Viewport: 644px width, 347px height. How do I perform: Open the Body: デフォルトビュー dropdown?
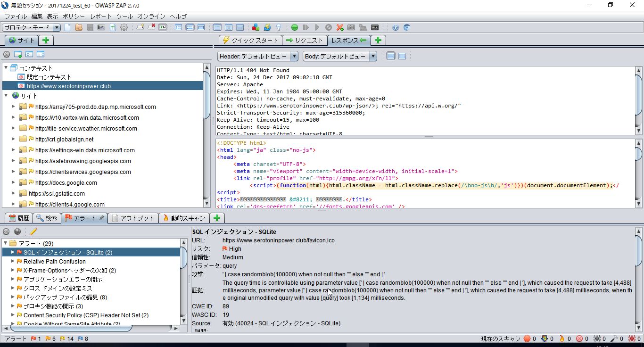[x=340, y=56]
